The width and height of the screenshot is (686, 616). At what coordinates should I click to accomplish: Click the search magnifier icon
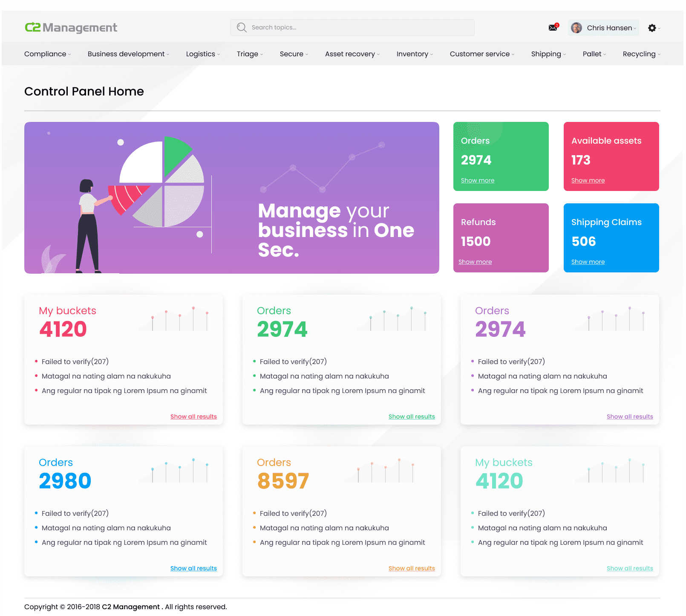pos(242,28)
